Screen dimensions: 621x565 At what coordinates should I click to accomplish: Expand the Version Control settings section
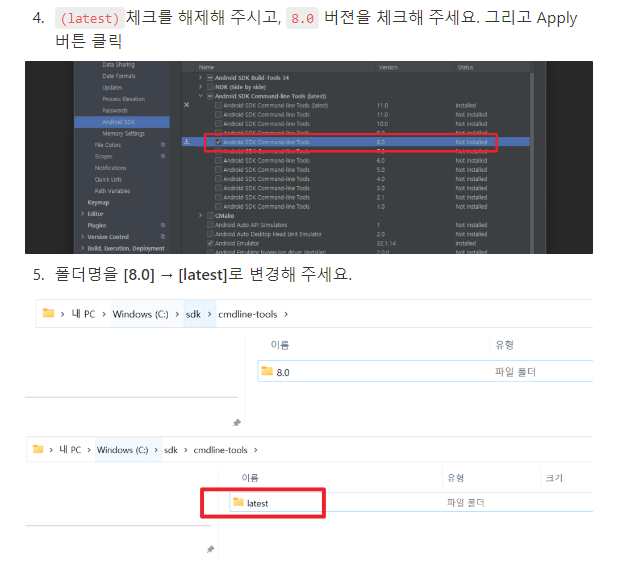click(x=82, y=237)
